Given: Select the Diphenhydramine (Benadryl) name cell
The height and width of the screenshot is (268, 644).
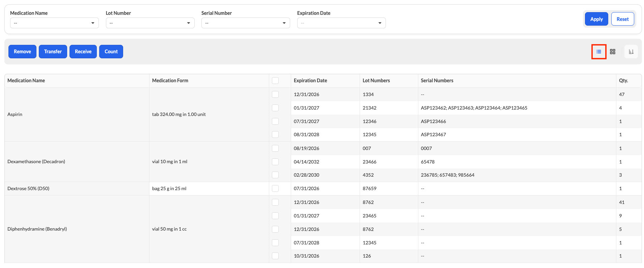Looking at the screenshot, I should point(77,229).
